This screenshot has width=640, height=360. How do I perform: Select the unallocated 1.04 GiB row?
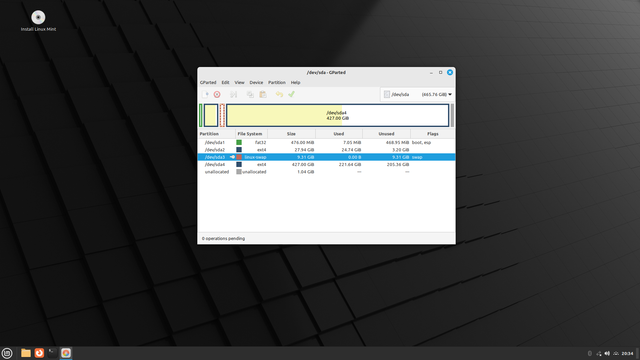pos(327,172)
